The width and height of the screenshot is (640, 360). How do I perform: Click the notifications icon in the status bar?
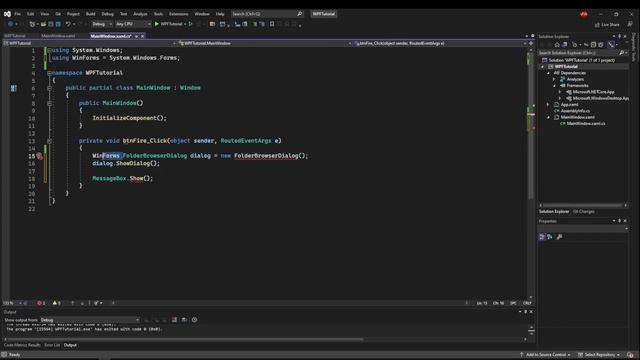[x=631, y=355]
